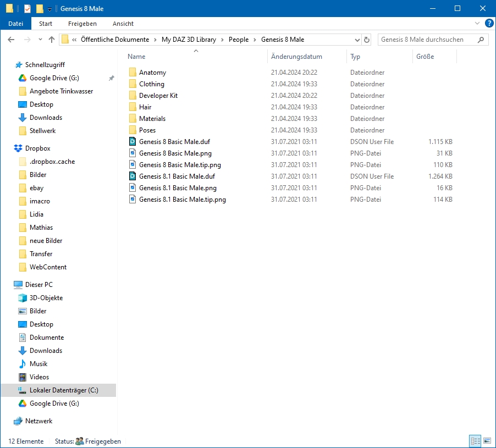496x448 pixels.
Task: Select Genesis 8 Basic Male.duf file icon
Action: pyautogui.click(x=133, y=142)
